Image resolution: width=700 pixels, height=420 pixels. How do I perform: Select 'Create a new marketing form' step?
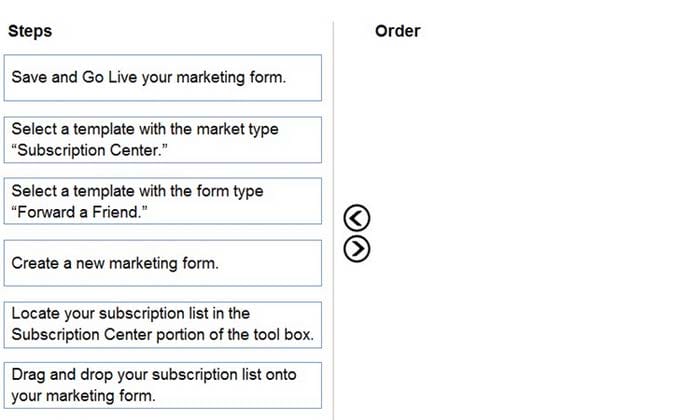click(162, 263)
